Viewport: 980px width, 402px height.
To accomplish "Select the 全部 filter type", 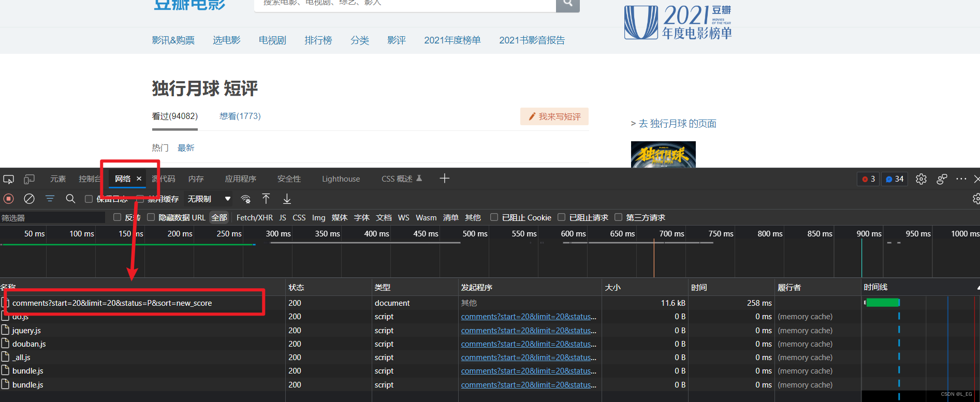I will [219, 218].
